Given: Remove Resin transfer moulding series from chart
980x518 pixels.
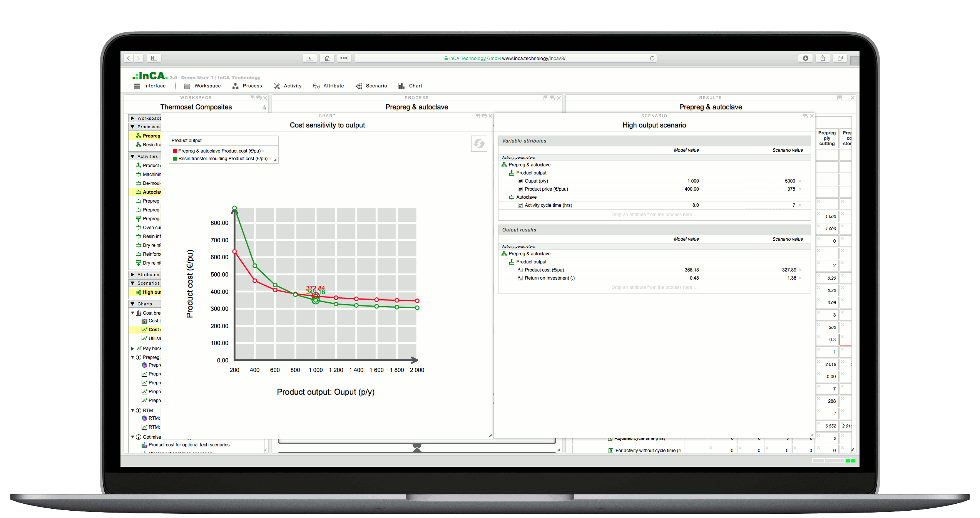Looking at the screenshot, I should tap(270, 159).
